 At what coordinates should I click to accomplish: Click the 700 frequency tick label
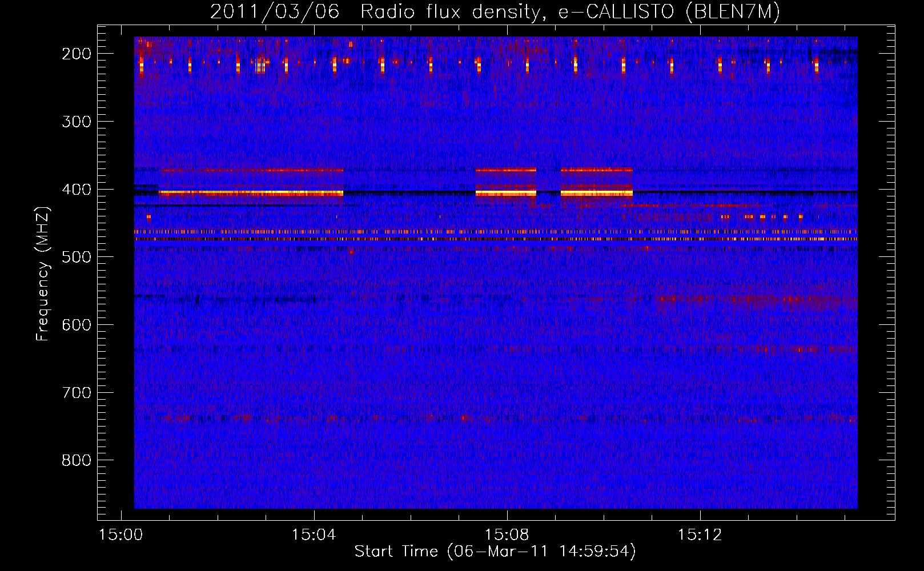[x=77, y=393]
